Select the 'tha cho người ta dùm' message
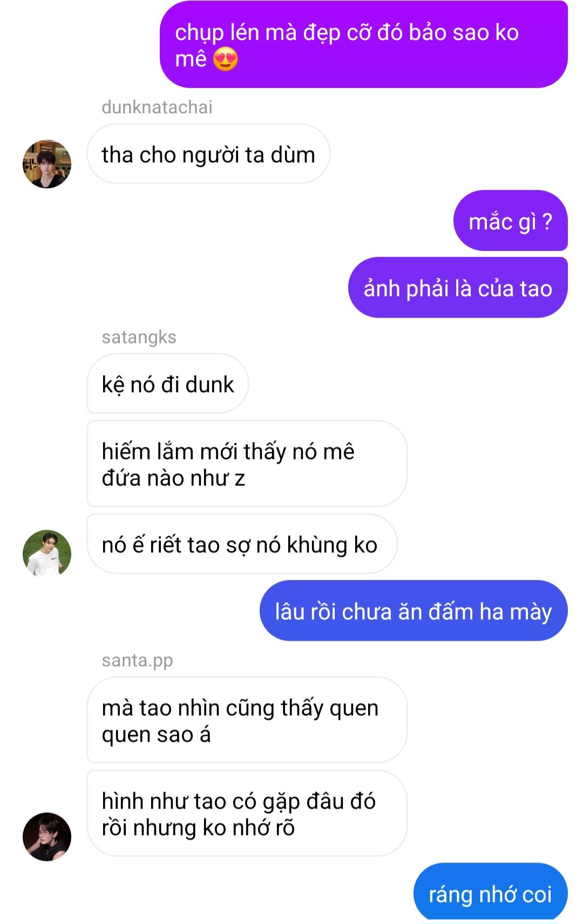 (208, 154)
